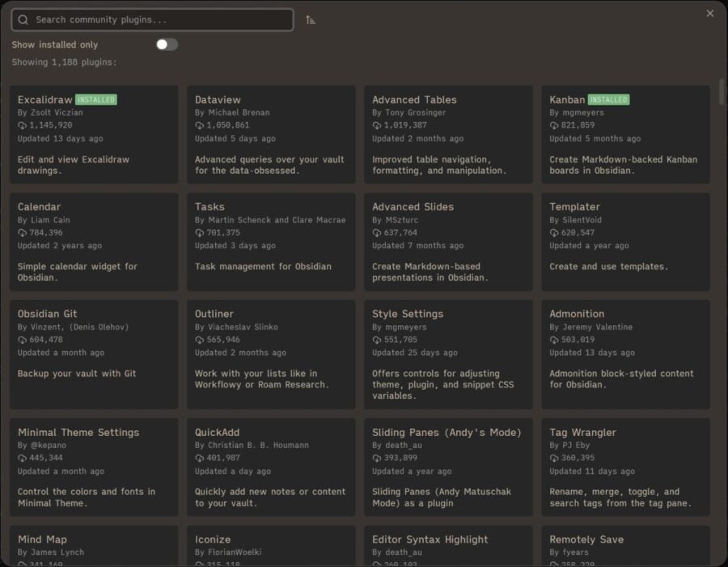728x567 pixels.
Task: Click the vertical scrollbar thumb
Action: [x=722, y=92]
